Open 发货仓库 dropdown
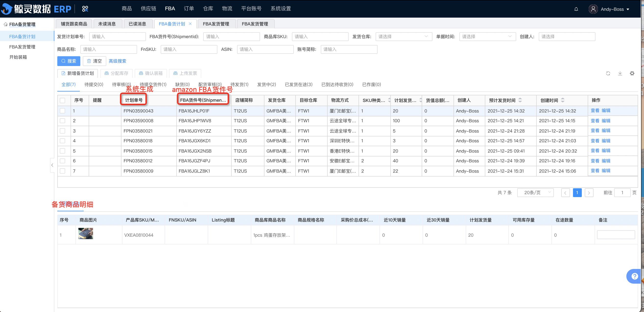 point(404,37)
